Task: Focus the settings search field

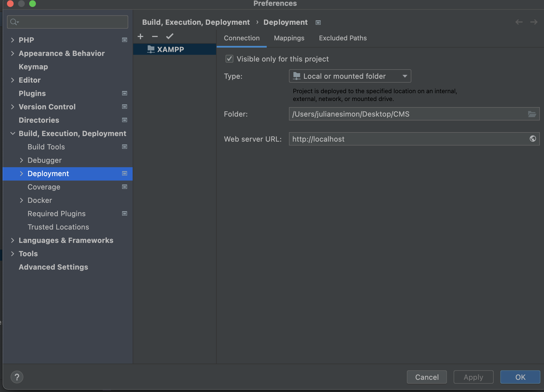Action: point(68,22)
